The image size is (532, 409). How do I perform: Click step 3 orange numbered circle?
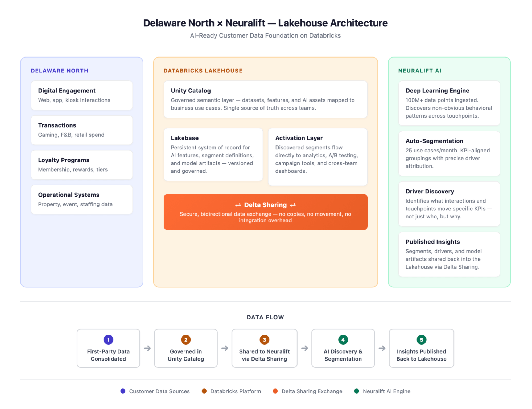click(x=264, y=340)
